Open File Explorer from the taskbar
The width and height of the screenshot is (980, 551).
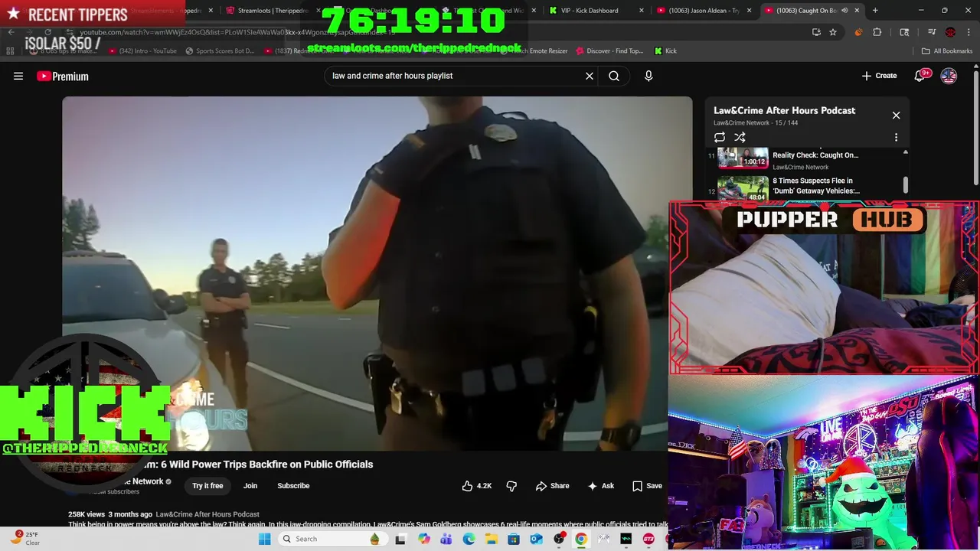tap(491, 539)
